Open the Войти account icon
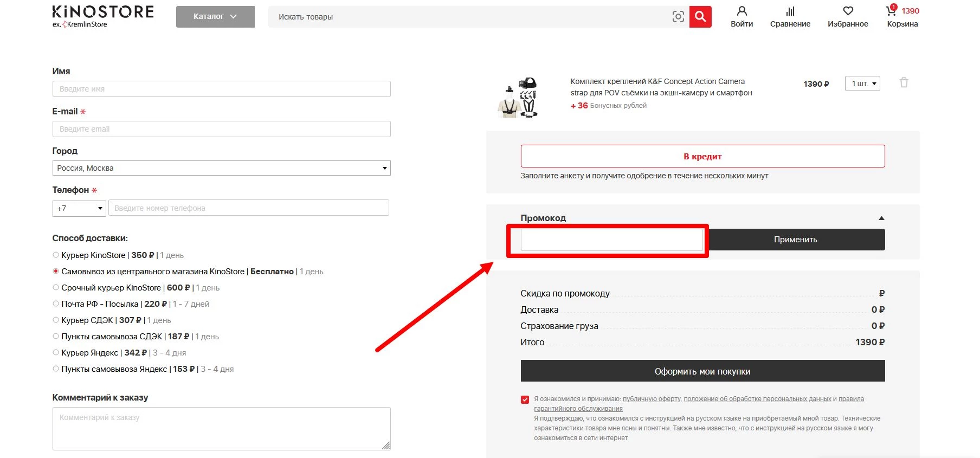 pos(742,11)
